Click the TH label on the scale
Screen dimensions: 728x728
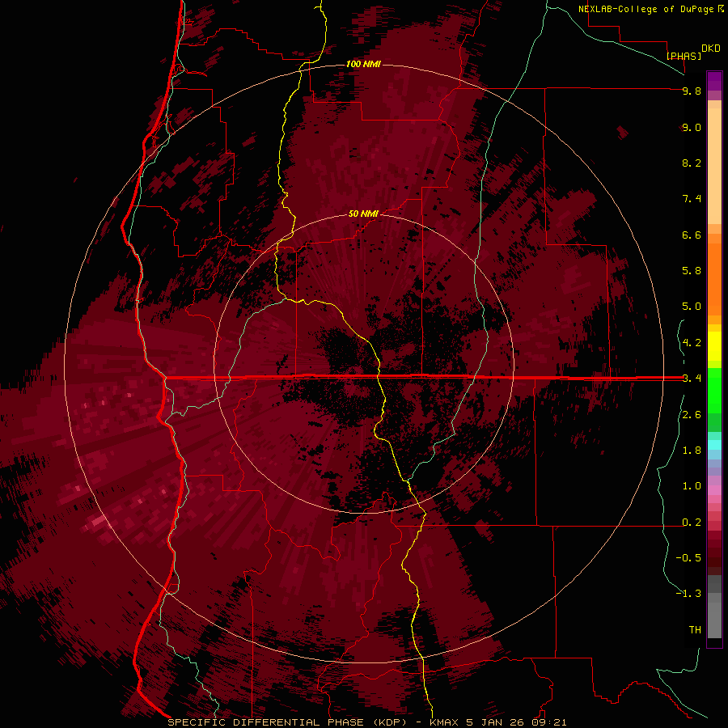pos(695,630)
